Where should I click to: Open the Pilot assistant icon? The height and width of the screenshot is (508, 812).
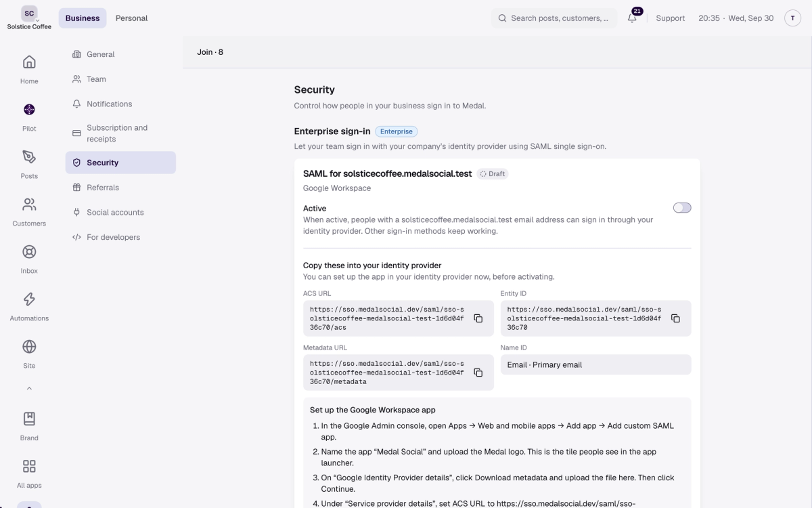pos(29,110)
